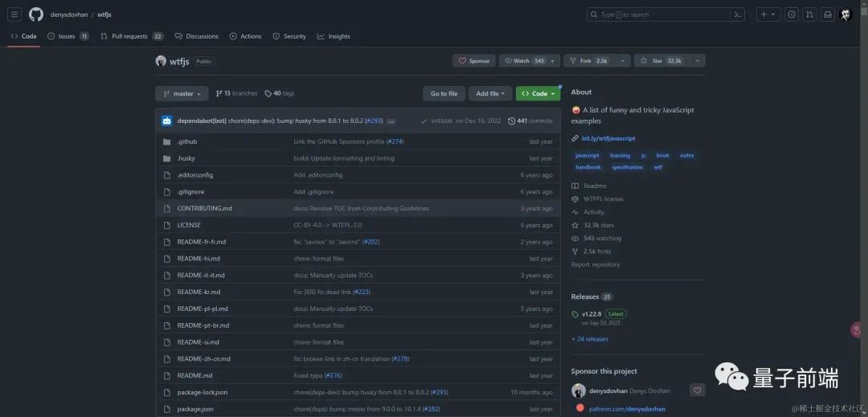Screen dimensions: 868x417
Task: Open README-fr-fr.md file
Action: pos(202,242)
